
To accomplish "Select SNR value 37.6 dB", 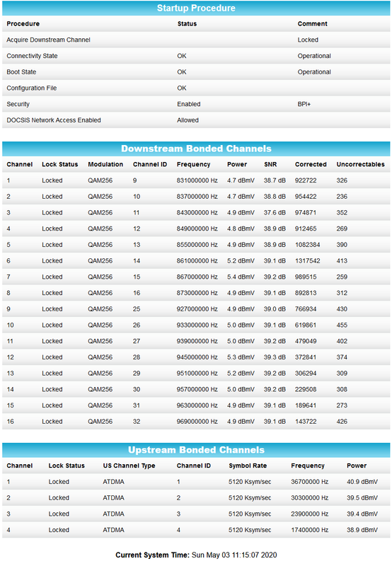I will [275, 213].
